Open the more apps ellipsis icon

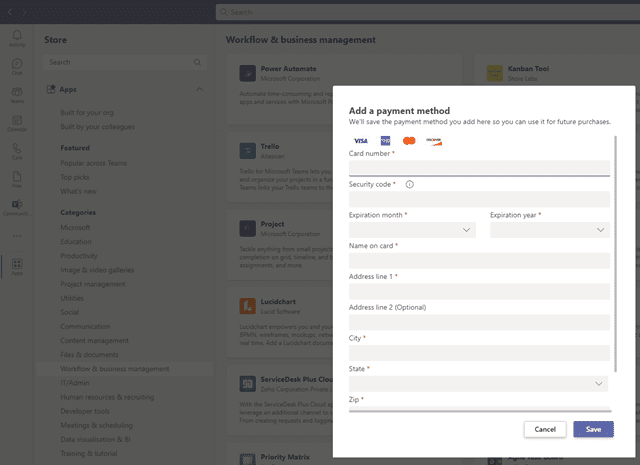tap(17, 236)
